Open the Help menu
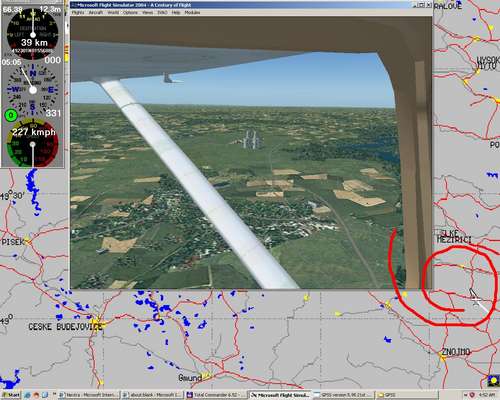This screenshot has width=500, height=400. pyautogui.click(x=176, y=12)
